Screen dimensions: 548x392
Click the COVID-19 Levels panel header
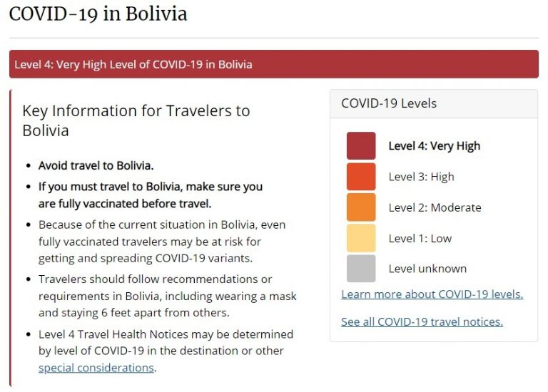click(x=434, y=103)
